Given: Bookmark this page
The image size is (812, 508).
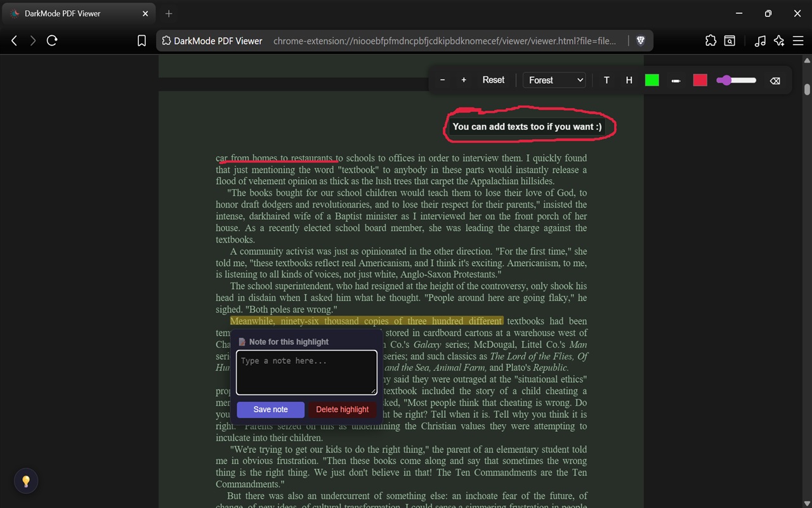Looking at the screenshot, I should pos(142,41).
